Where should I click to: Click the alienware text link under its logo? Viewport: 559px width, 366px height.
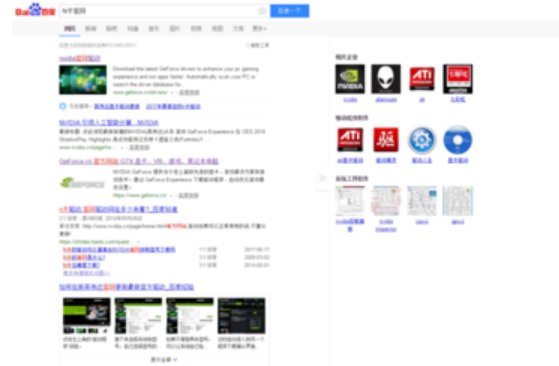coord(386,100)
